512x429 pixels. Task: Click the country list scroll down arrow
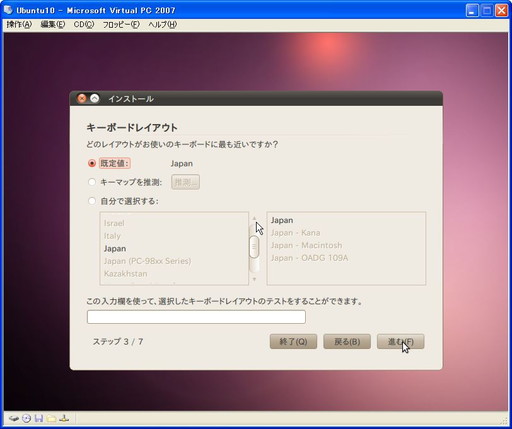(254, 279)
